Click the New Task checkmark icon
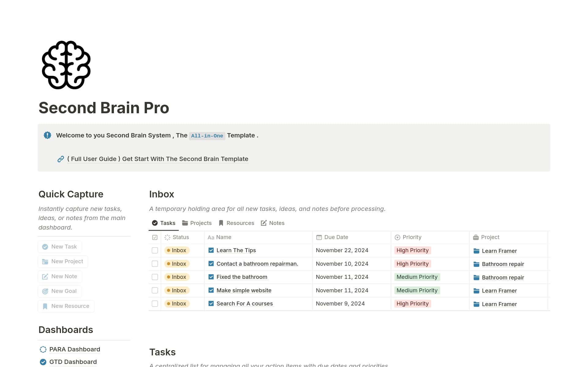 point(45,247)
